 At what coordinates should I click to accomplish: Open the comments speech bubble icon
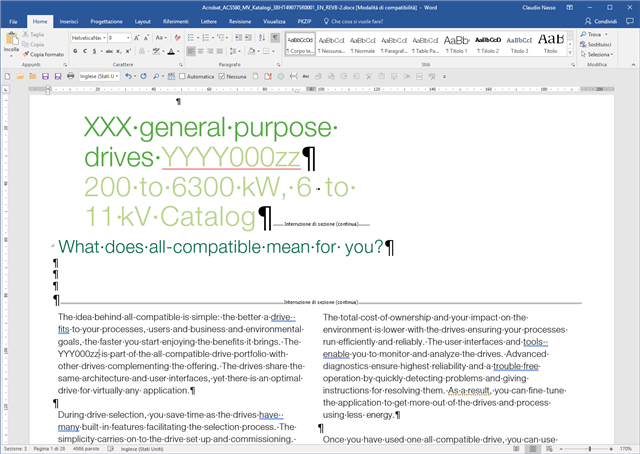pyautogui.click(x=630, y=21)
